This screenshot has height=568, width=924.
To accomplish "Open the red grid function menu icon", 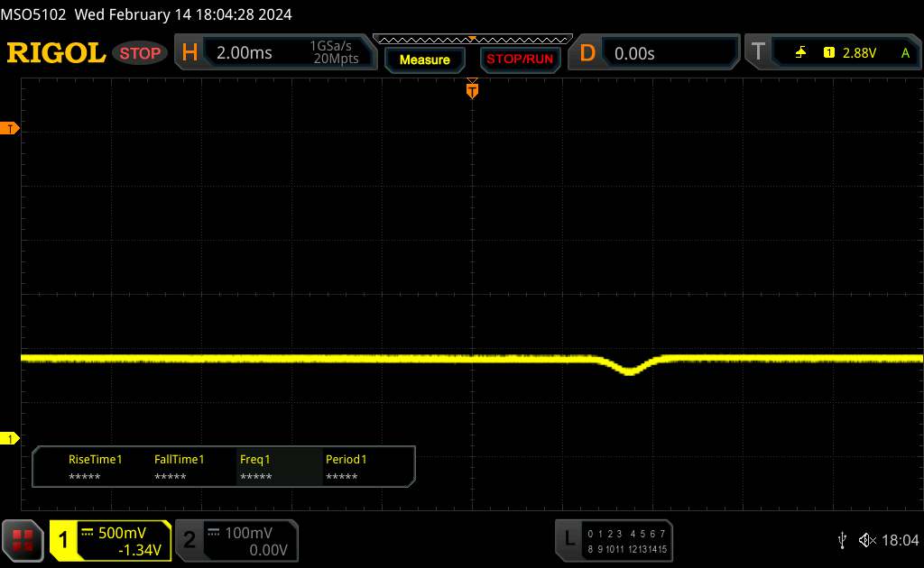I will [23, 539].
